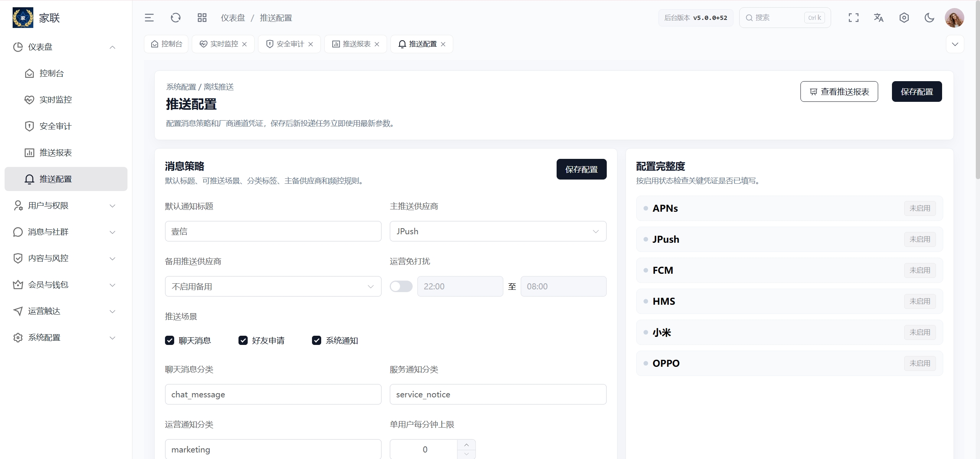
Task: Close the 安全审计 tab
Action: 311,44
